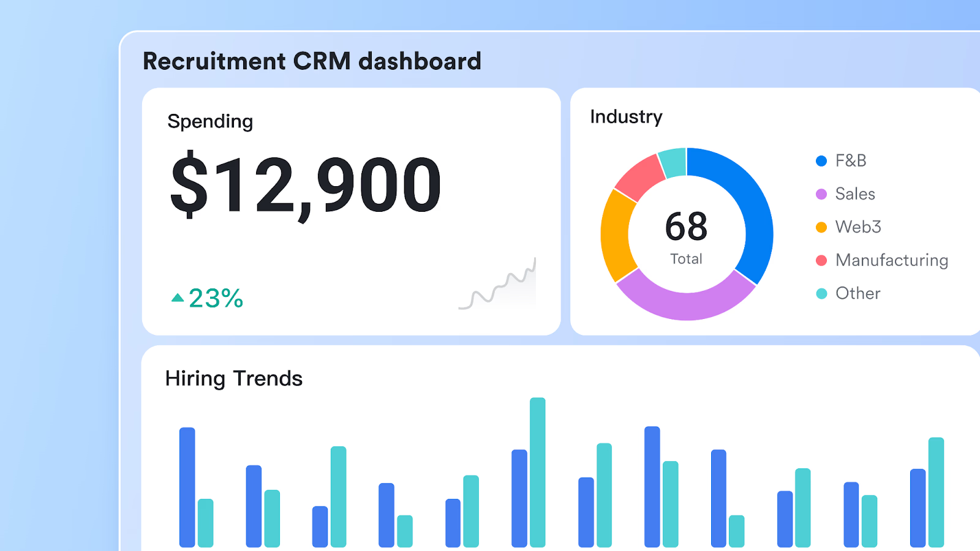Click the tallest teal bar in Hiring Trends
Screen dimensions: 980x551
coord(538,472)
